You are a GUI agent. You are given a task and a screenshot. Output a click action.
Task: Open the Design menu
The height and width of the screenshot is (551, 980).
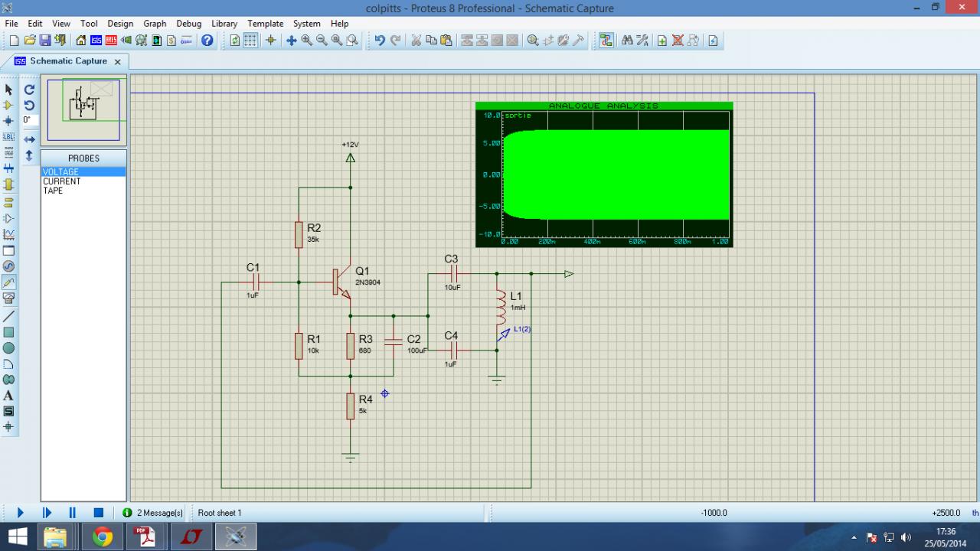coord(120,24)
